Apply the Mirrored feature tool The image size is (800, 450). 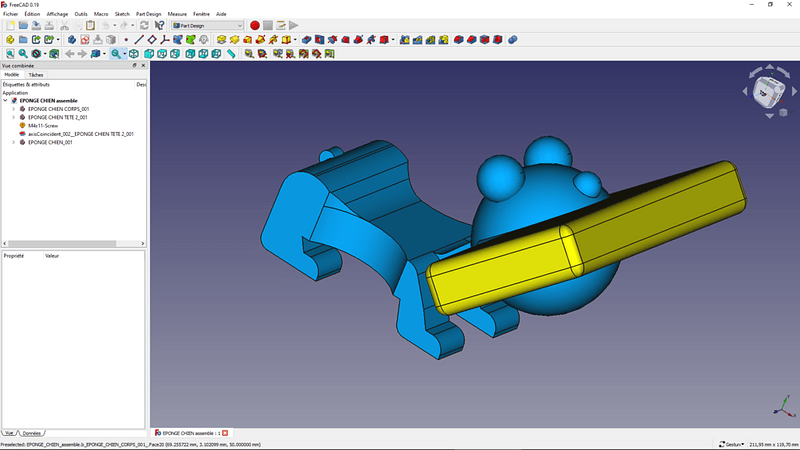coord(405,40)
